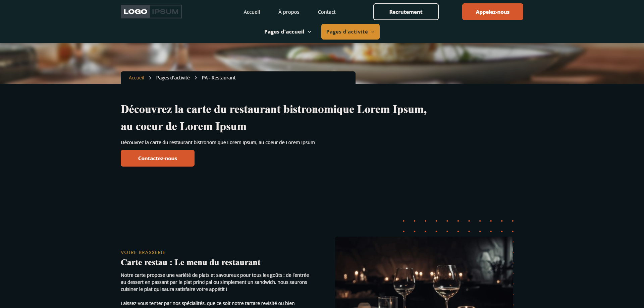Click the Logo Ipsum site logo

(x=151, y=12)
